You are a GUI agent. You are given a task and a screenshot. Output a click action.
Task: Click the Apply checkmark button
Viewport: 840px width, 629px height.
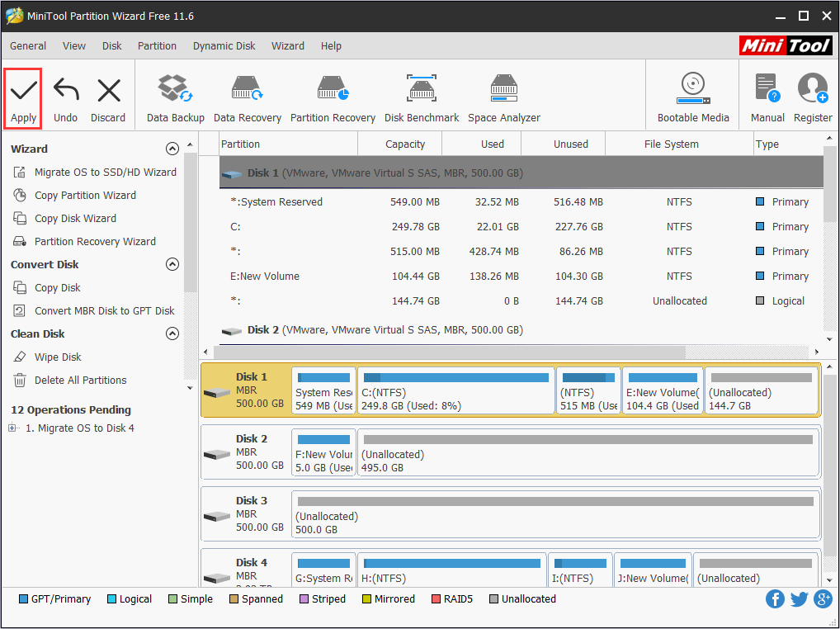click(x=24, y=98)
